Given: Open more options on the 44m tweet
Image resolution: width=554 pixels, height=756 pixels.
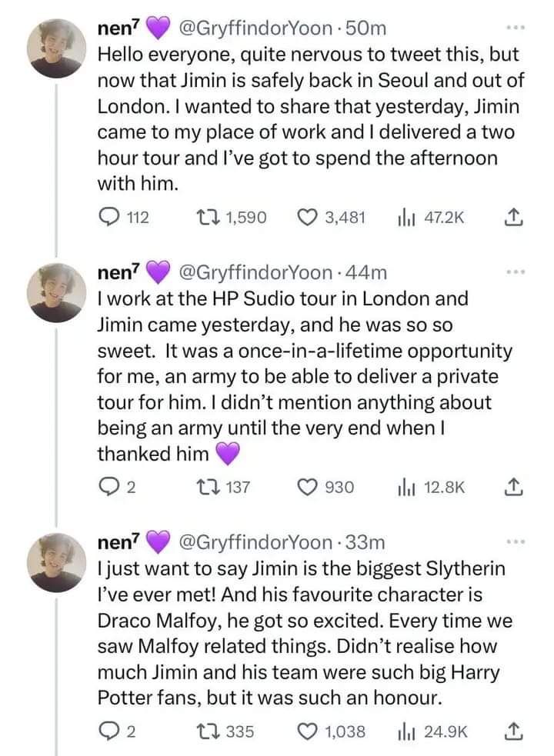Looking at the screenshot, I should coord(513,272).
